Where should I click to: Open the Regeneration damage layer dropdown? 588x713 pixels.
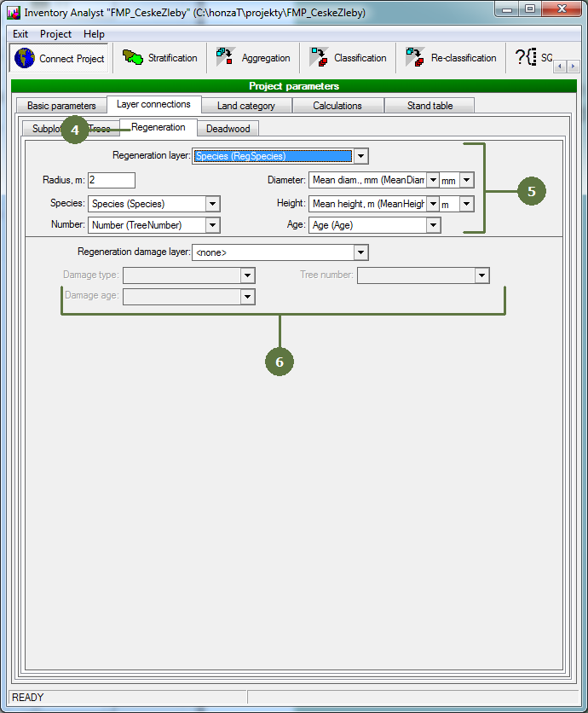coord(361,252)
